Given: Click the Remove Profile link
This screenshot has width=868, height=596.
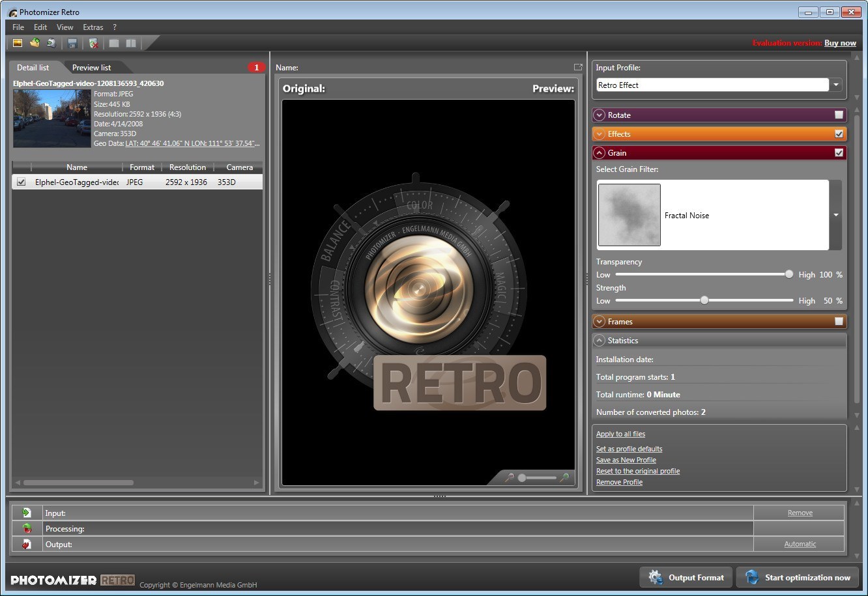Looking at the screenshot, I should click(x=619, y=482).
